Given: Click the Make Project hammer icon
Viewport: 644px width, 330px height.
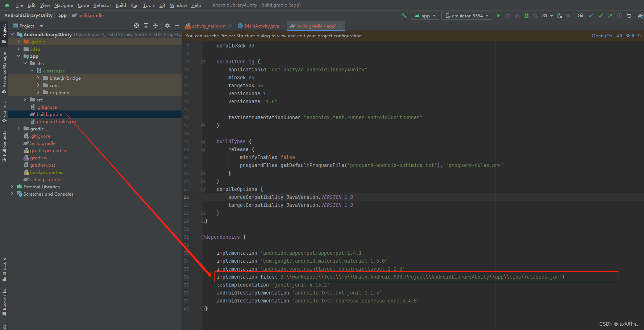Looking at the screenshot, I should tap(404, 16).
